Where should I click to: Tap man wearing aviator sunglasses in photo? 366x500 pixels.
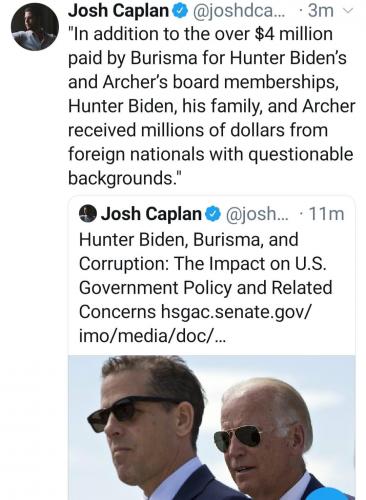tap(267, 440)
